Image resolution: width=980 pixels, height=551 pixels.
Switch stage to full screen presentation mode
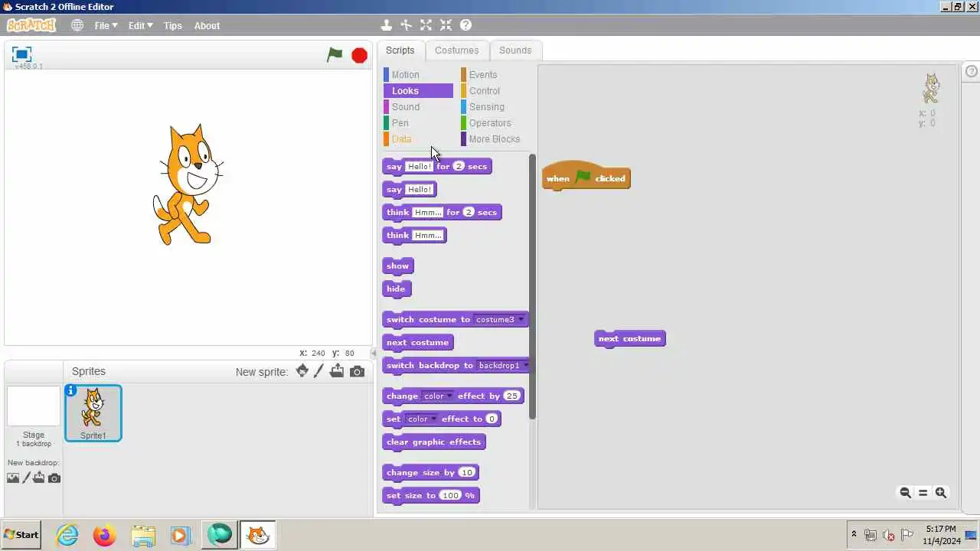21,54
